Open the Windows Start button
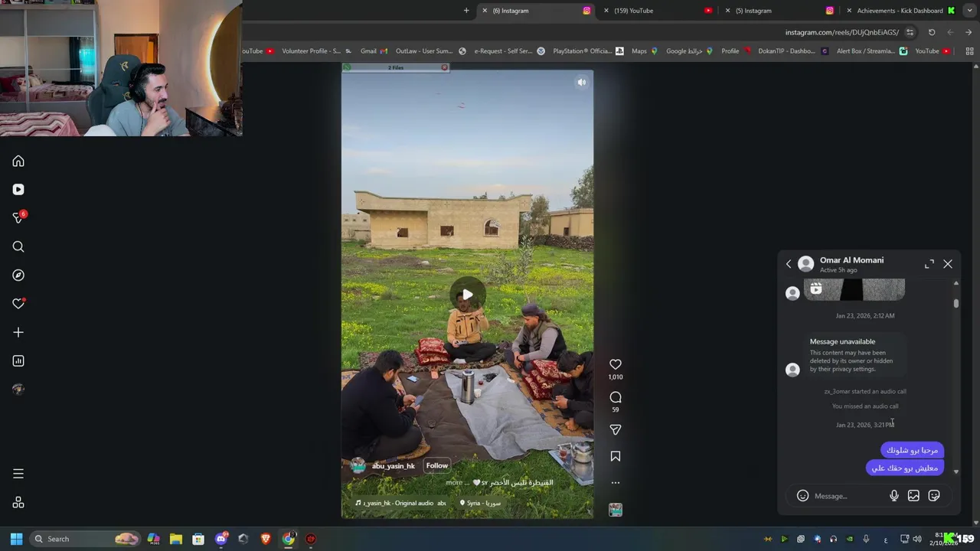The image size is (980, 551). click(x=16, y=539)
